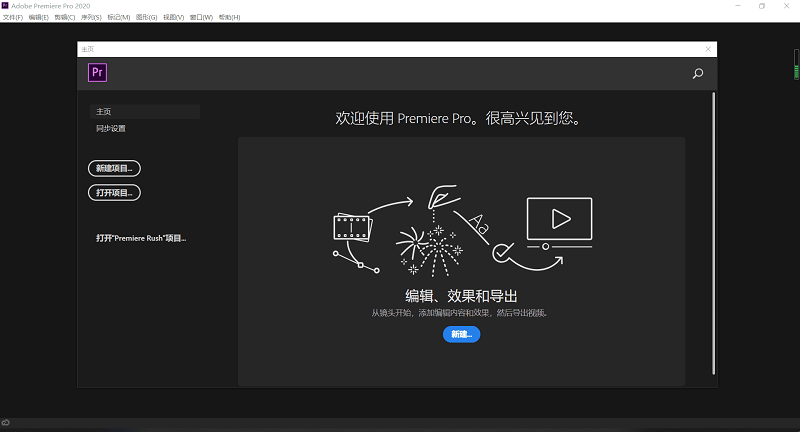Open the 图形(G) menu

point(146,17)
